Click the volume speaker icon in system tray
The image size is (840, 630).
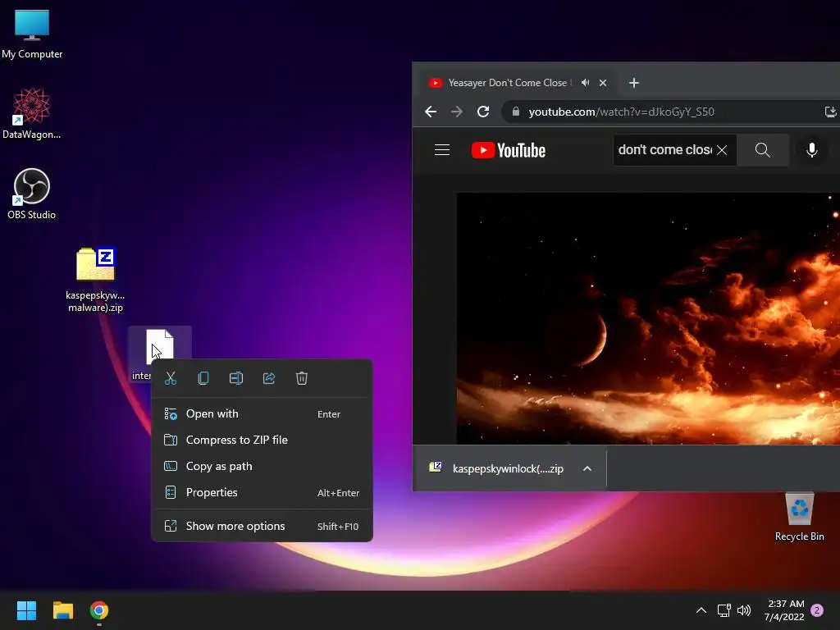744,610
